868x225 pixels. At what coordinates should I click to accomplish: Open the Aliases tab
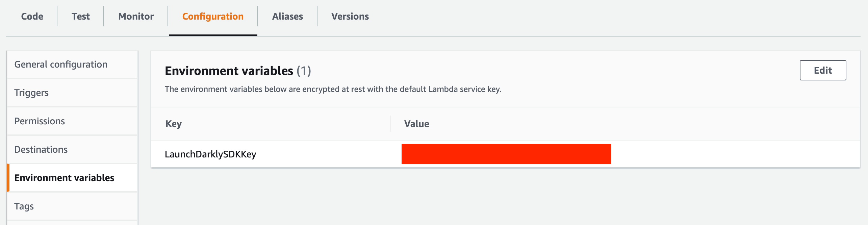tap(287, 16)
